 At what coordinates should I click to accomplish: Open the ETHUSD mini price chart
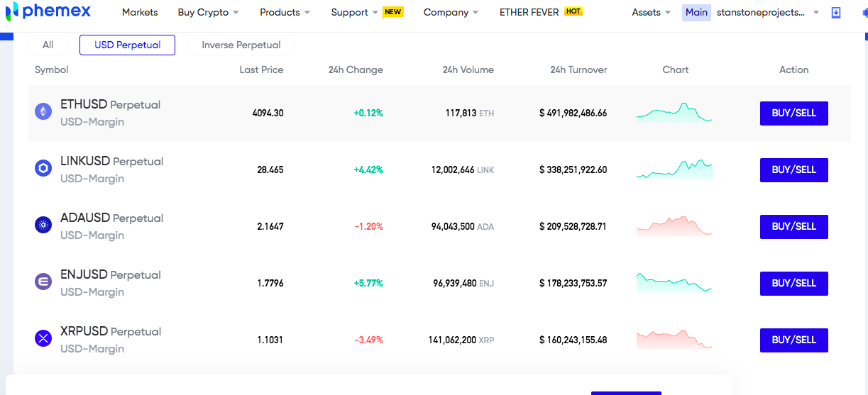click(675, 113)
